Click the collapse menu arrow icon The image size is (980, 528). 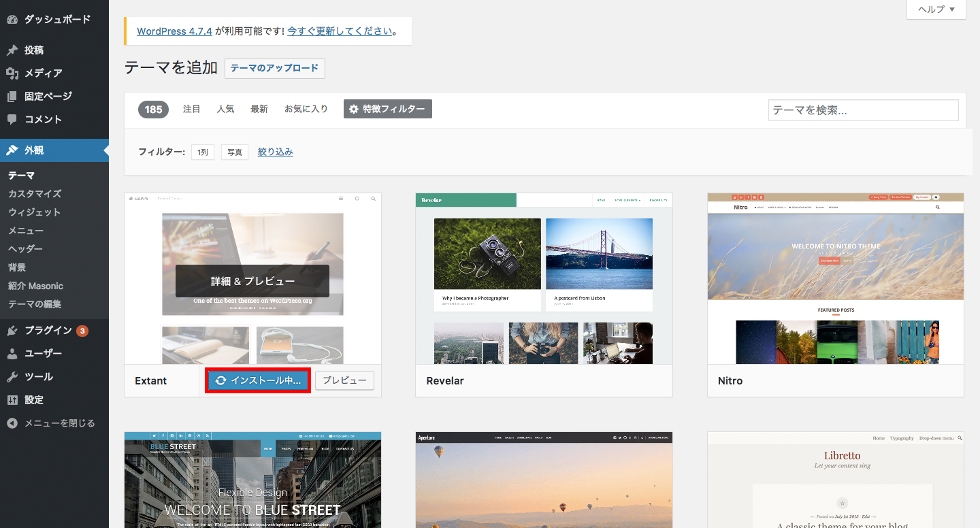[x=12, y=423]
